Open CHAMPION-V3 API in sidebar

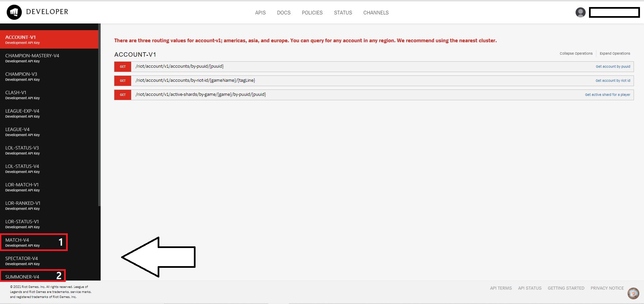point(49,76)
